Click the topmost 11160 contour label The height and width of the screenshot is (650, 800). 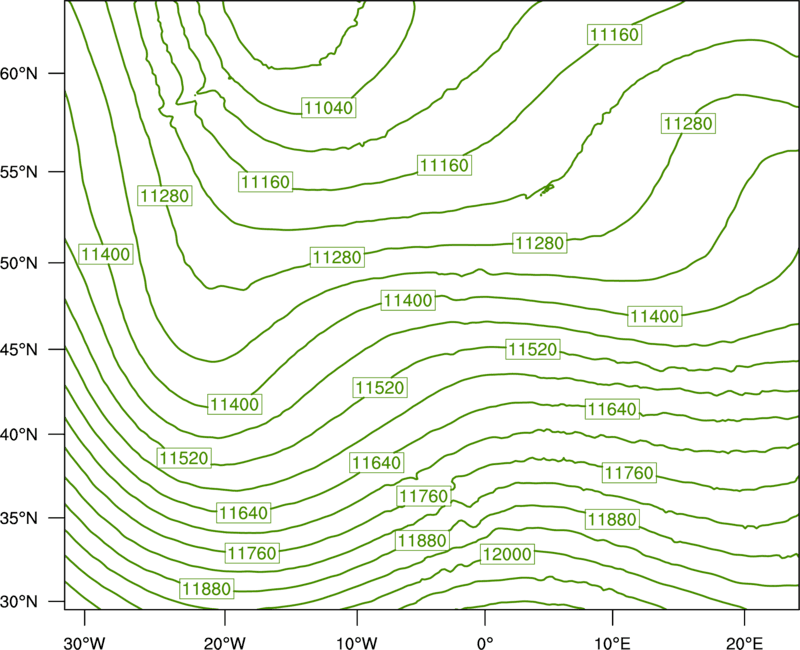[x=614, y=34]
